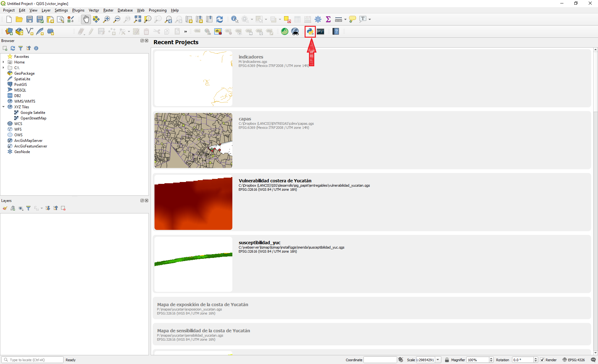Open the Statistical Summary sigma icon
This screenshot has height=364, width=598.
pos(328,19)
